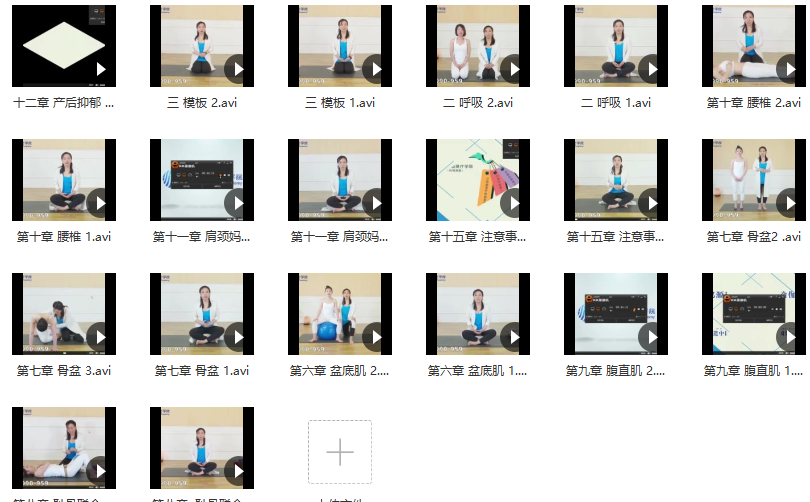The image size is (810, 502).
Task: Open the 第六章 盆底肌 1 thumbnail
Action: click(x=478, y=314)
